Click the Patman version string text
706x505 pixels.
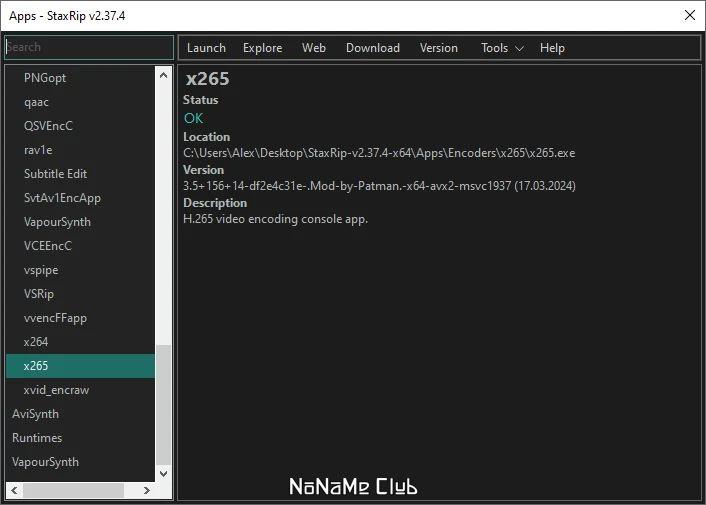pos(379,186)
